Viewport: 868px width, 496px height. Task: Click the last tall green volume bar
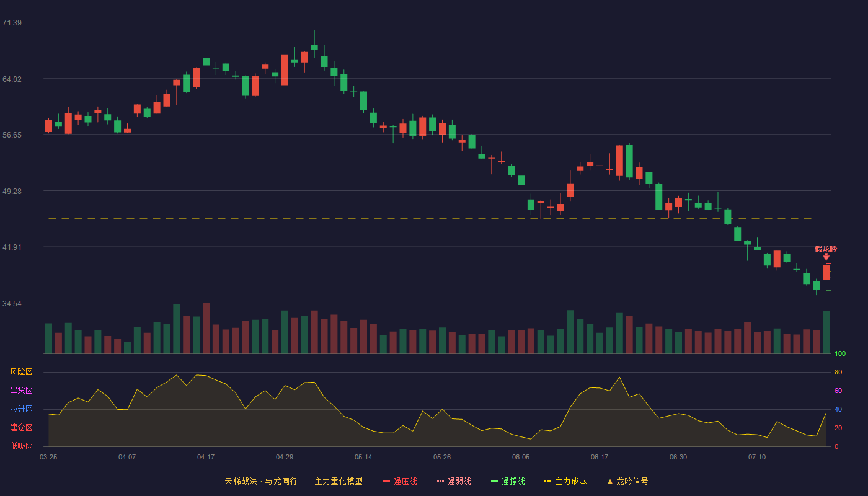coord(826,332)
